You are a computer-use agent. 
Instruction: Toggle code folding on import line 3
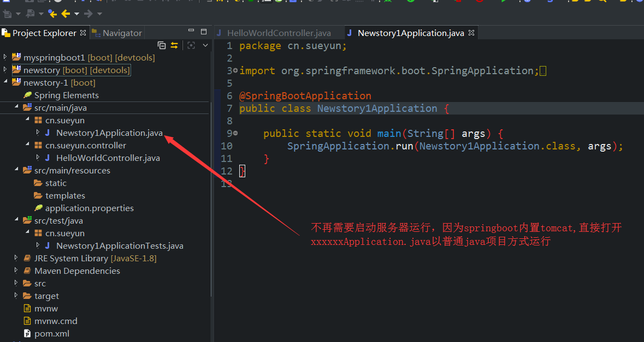tap(235, 70)
